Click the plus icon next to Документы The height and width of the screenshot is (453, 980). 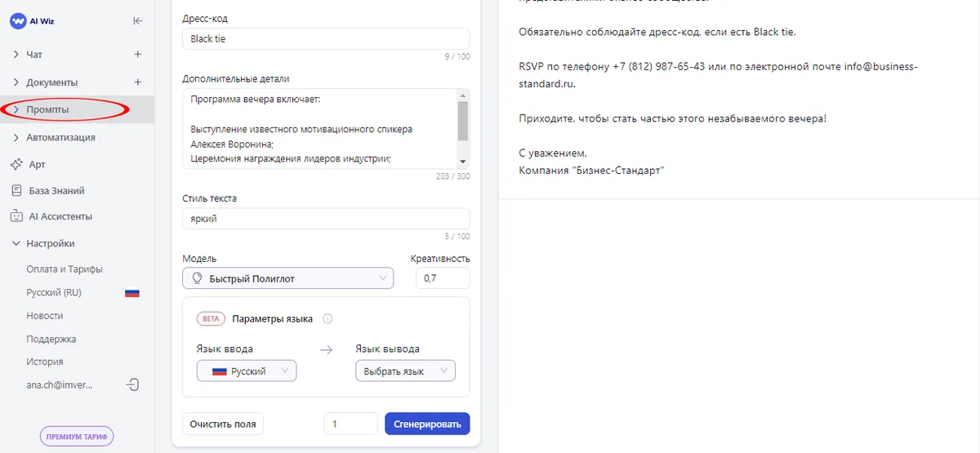(x=137, y=82)
